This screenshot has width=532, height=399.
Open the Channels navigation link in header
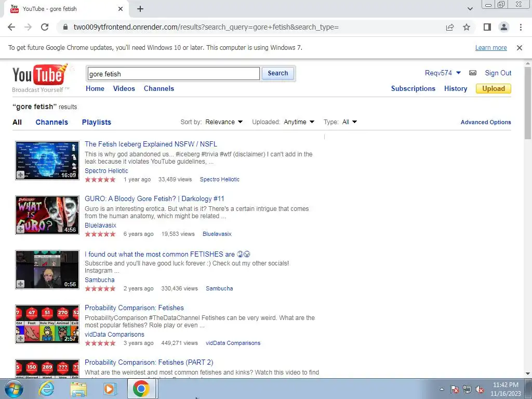click(x=159, y=88)
